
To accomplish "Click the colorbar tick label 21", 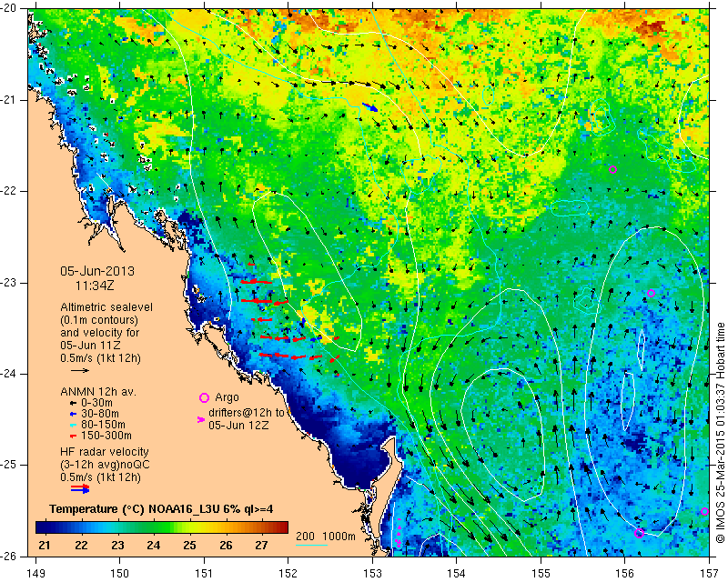I will pos(45,545).
